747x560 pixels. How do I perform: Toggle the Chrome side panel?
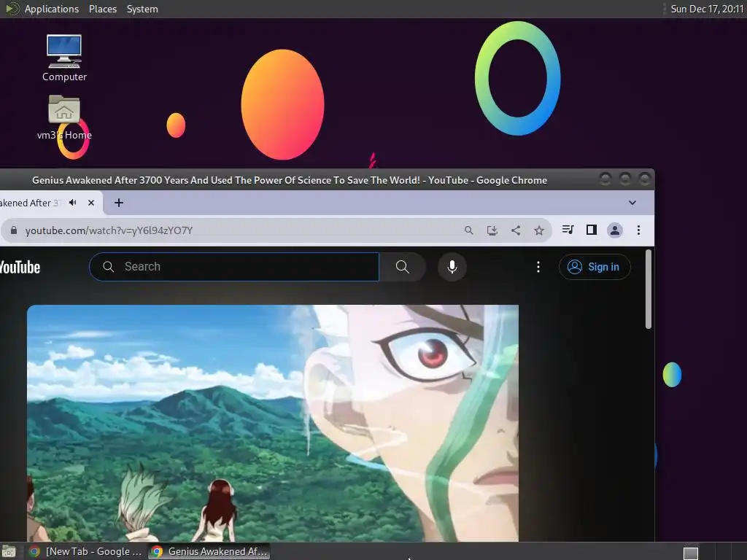[591, 230]
